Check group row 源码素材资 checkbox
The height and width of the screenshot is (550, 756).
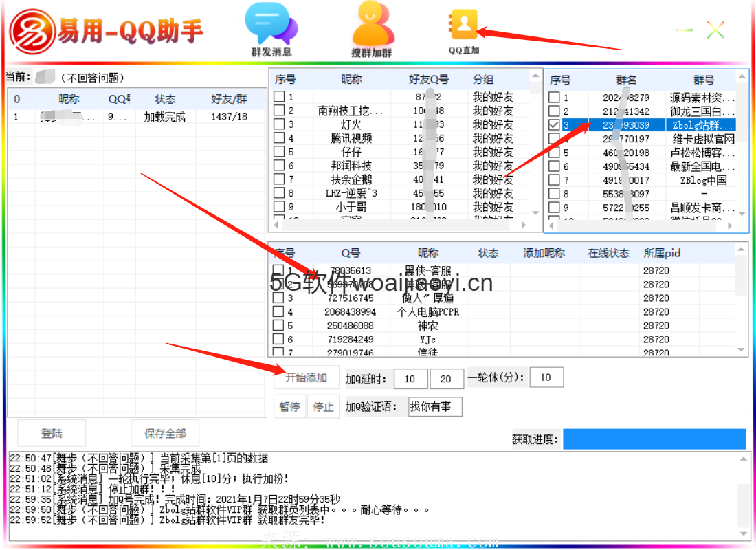coord(554,98)
